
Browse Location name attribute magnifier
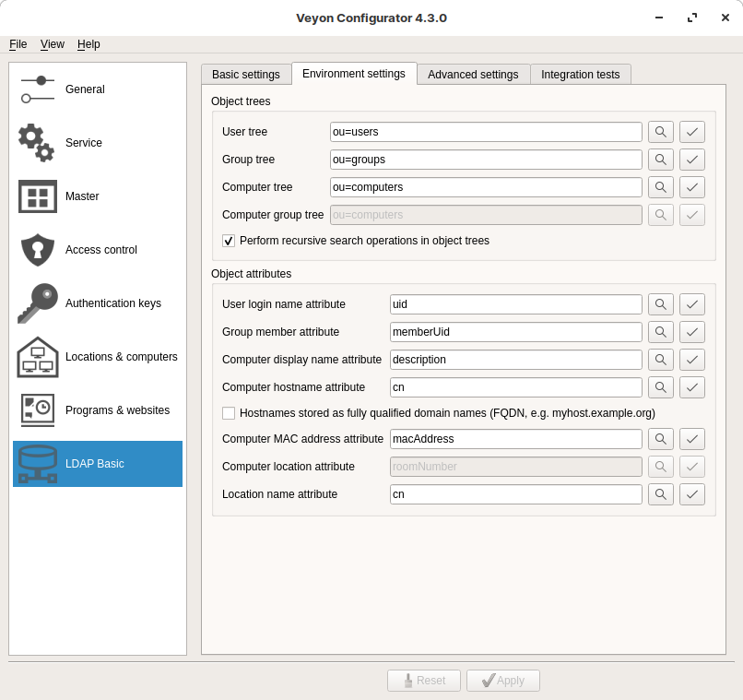(x=661, y=494)
